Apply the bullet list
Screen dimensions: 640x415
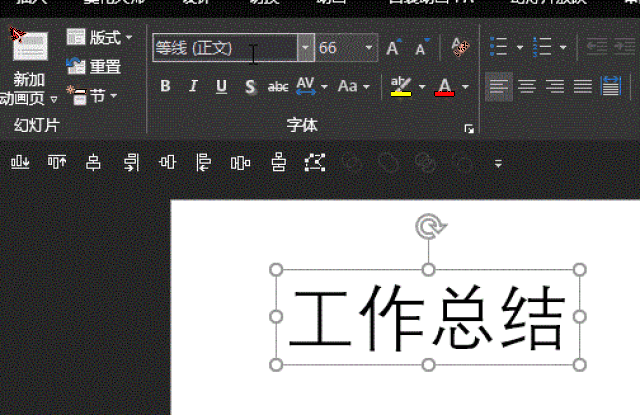[498, 47]
